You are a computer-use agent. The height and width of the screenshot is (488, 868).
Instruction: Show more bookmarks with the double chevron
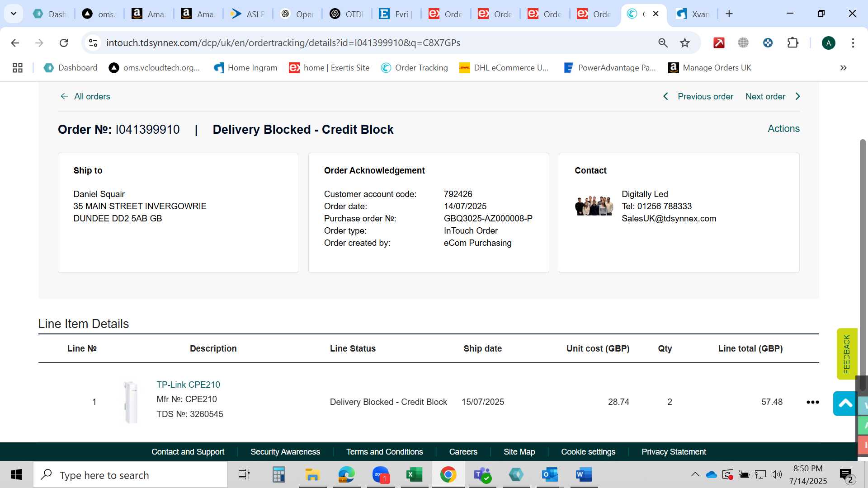843,68
